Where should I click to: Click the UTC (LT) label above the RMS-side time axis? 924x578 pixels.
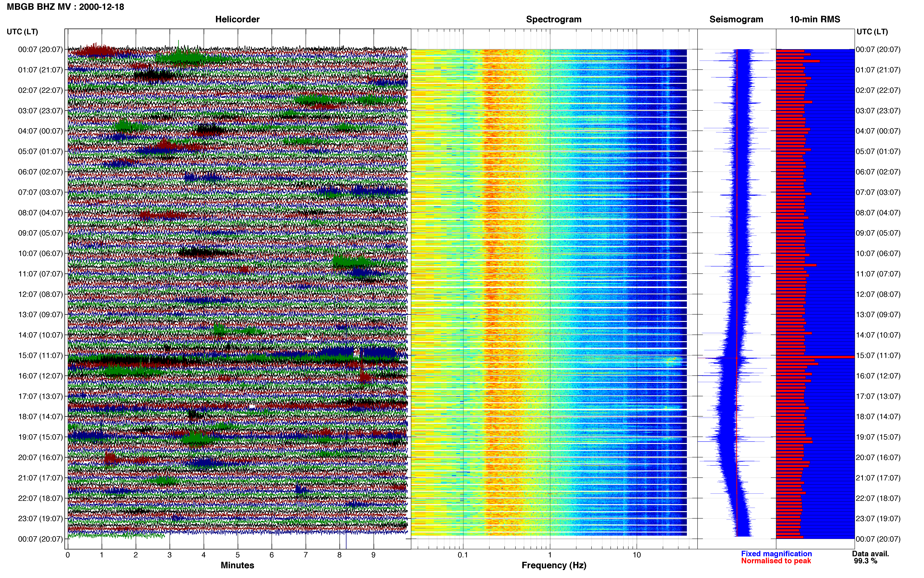click(x=872, y=32)
